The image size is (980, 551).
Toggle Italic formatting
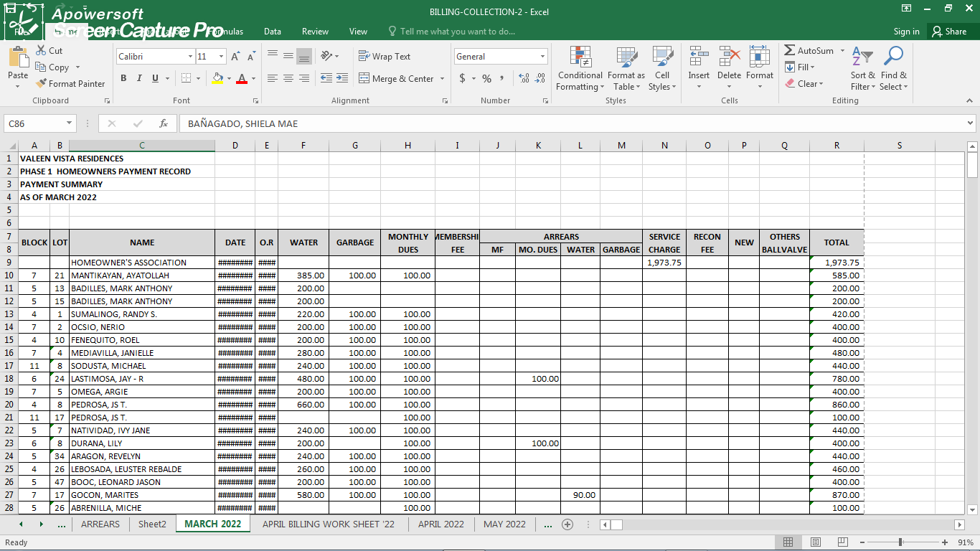[x=139, y=78]
